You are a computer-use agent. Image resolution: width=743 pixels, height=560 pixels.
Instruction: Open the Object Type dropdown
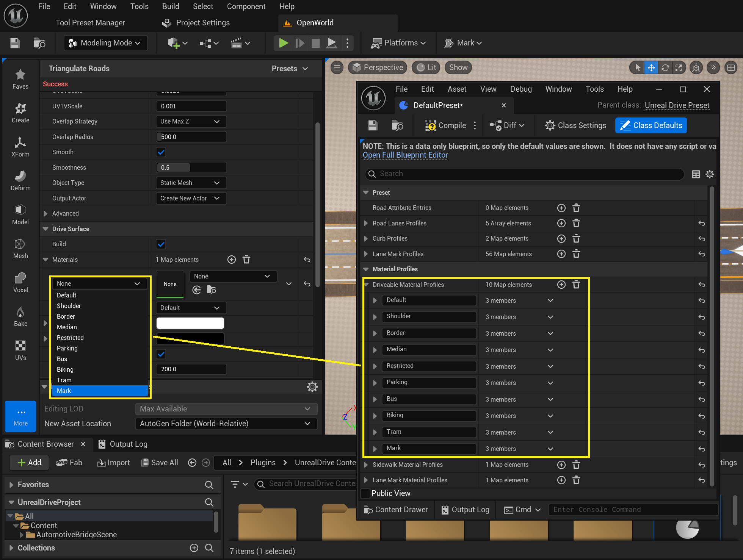(x=191, y=183)
